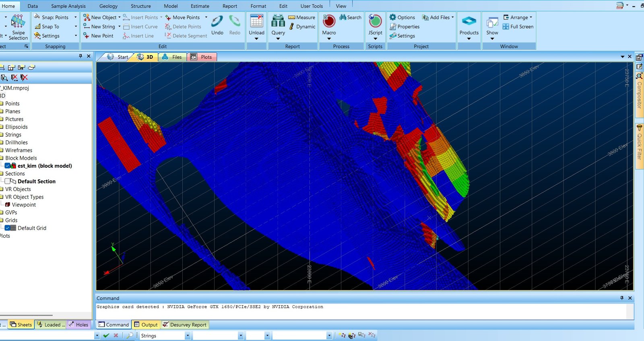The image size is (644, 341).
Task: Switch to the Start tab
Action: point(118,57)
